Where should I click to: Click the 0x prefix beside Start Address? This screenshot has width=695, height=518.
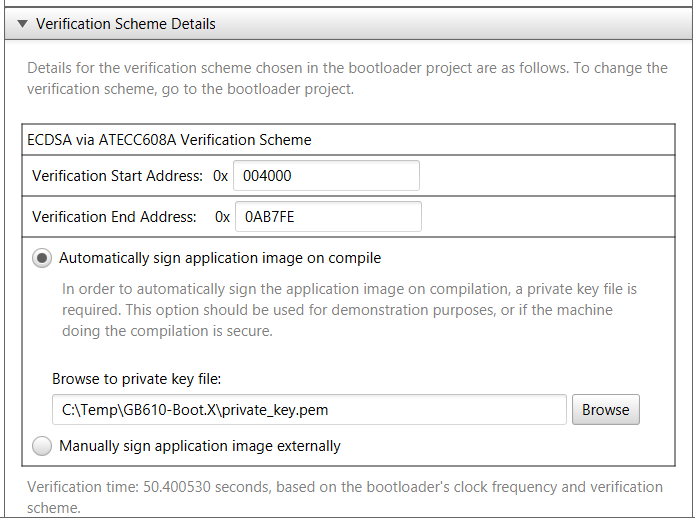220,176
